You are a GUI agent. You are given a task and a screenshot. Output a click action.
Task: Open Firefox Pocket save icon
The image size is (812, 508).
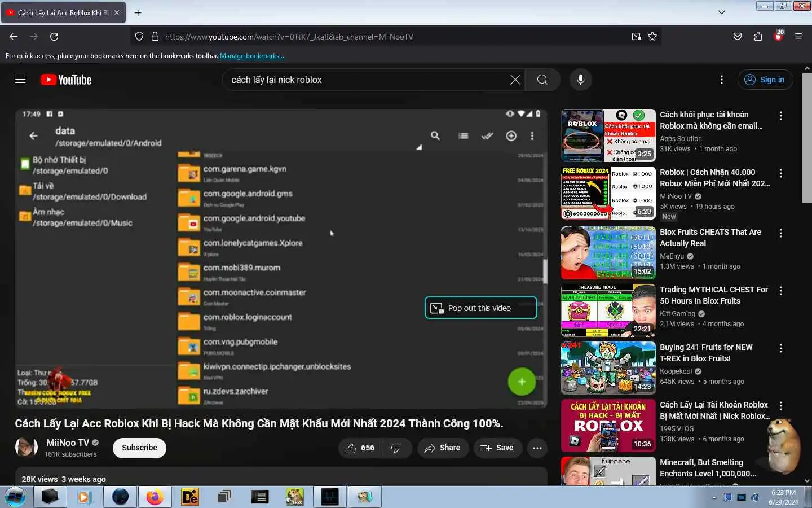[737, 36]
